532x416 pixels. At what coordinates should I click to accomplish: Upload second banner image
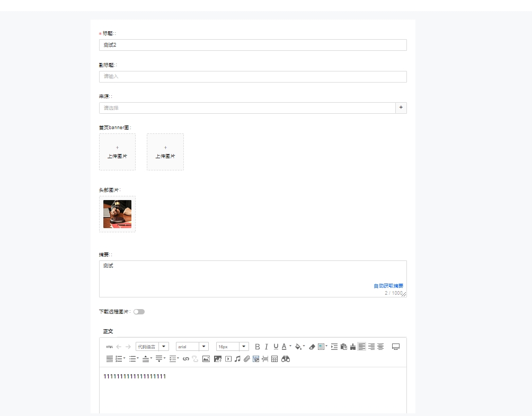(x=165, y=152)
